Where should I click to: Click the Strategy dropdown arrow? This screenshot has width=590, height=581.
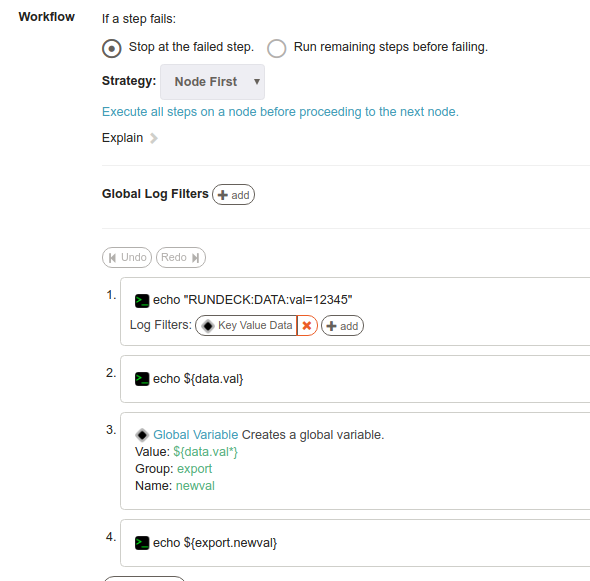tap(257, 82)
